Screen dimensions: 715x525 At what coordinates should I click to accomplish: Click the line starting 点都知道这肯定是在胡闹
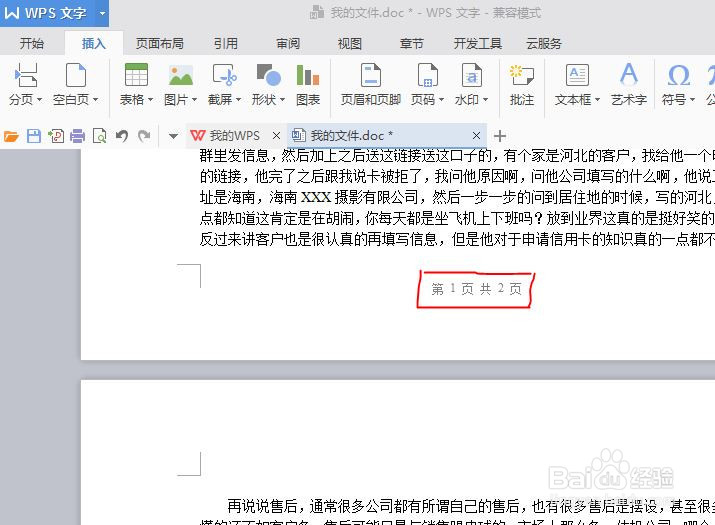coord(457,218)
